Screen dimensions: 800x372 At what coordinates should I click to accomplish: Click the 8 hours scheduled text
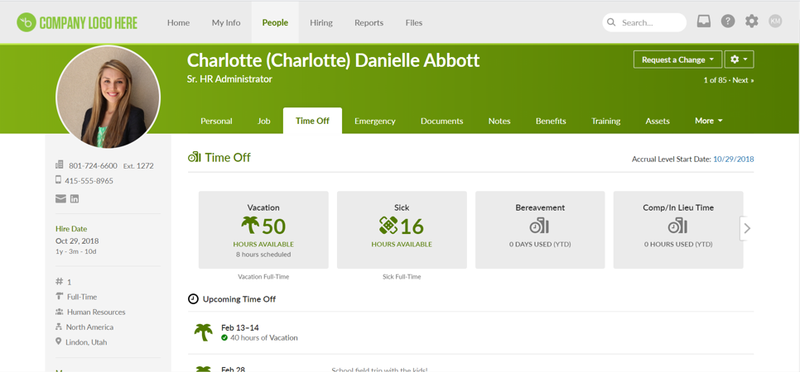[x=263, y=254]
